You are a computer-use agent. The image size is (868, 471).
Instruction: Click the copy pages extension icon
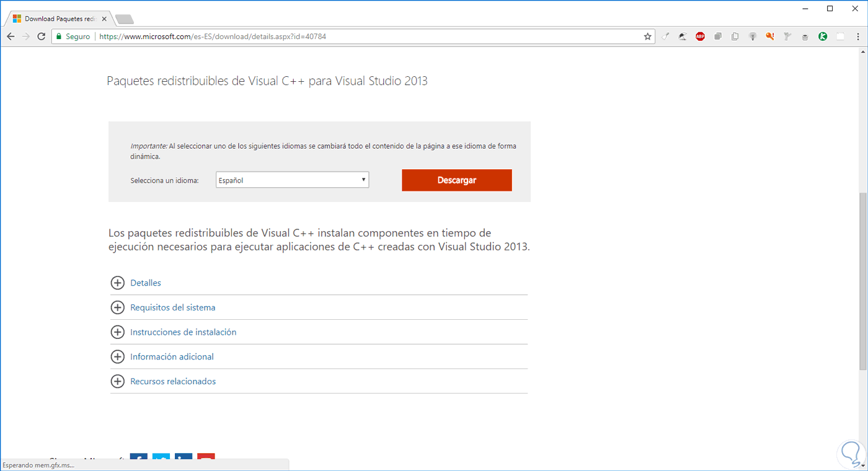pyautogui.click(x=735, y=37)
